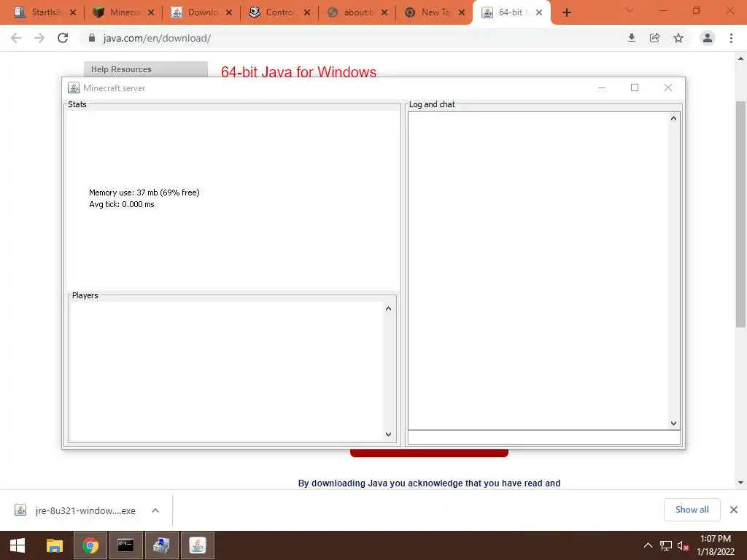
Task: Click the Players list scroll up arrow
Action: (388, 308)
